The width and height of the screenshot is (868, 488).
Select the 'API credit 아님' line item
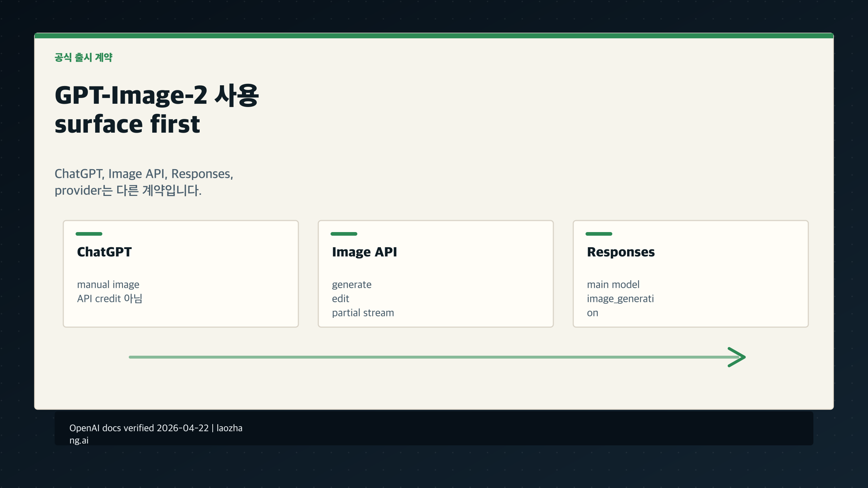click(x=110, y=299)
